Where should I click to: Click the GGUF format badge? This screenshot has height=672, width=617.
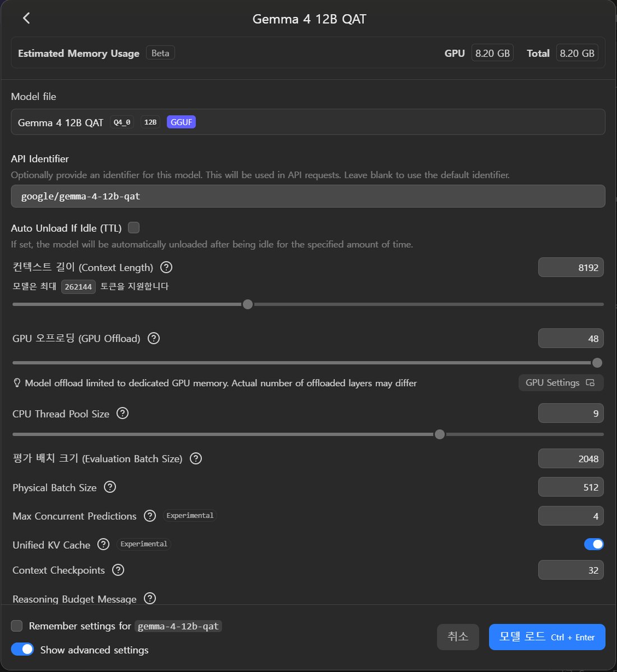coord(181,122)
